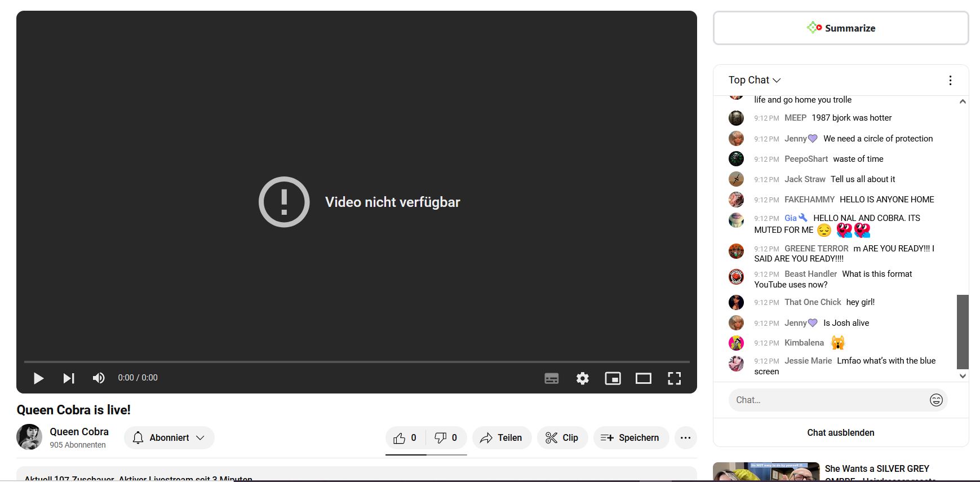Image resolution: width=980 pixels, height=482 pixels.
Task: Open player settings gear icon
Action: (x=583, y=378)
